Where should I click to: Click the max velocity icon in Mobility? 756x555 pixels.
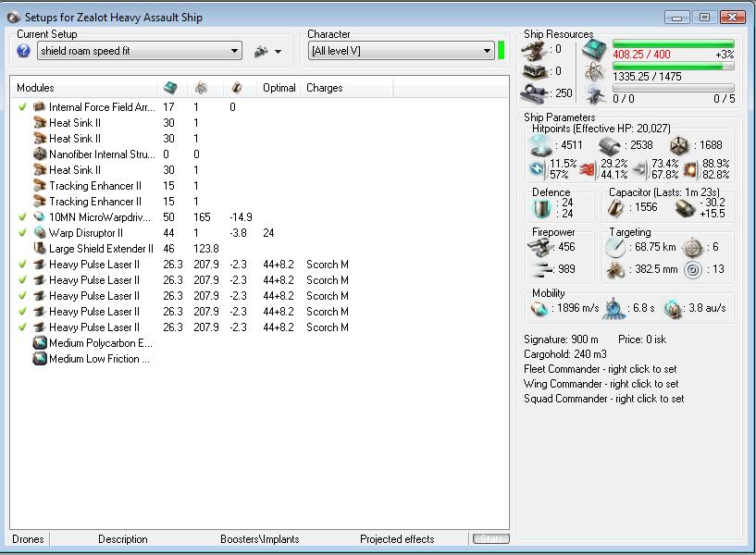pos(539,308)
